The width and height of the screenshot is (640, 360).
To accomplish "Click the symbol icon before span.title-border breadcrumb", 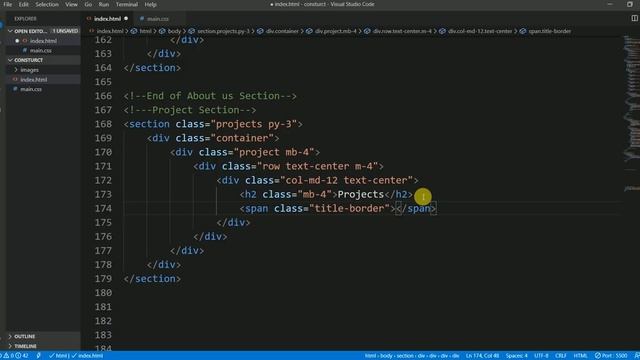I will pyautogui.click(x=523, y=31).
